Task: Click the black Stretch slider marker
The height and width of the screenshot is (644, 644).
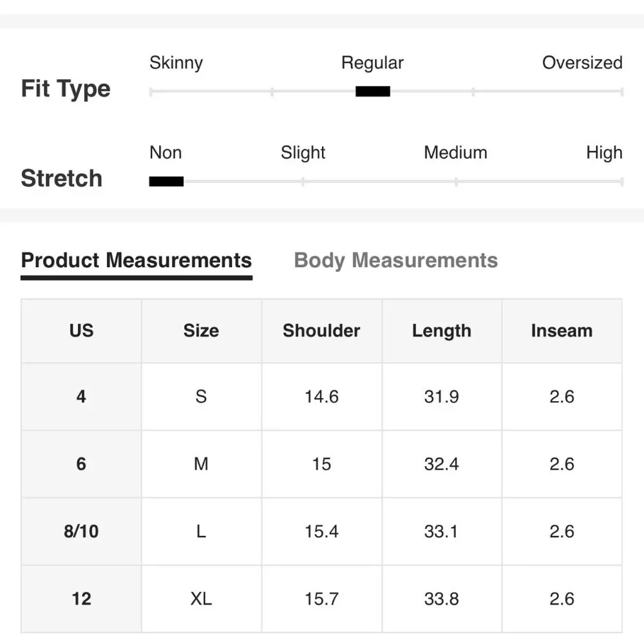Action: [x=166, y=182]
